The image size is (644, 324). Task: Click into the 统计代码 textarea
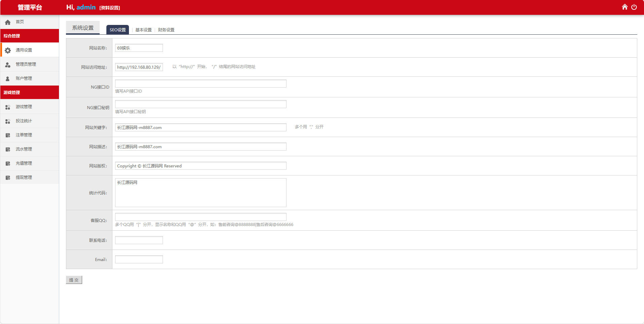click(201, 193)
